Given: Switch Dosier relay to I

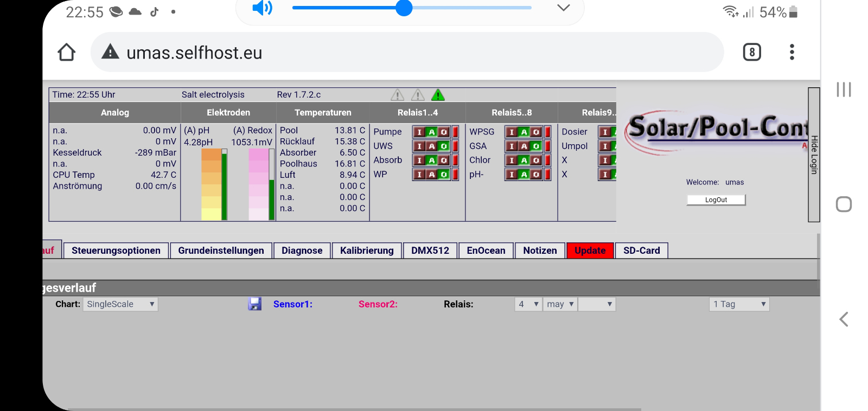Looking at the screenshot, I should (x=605, y=132).
